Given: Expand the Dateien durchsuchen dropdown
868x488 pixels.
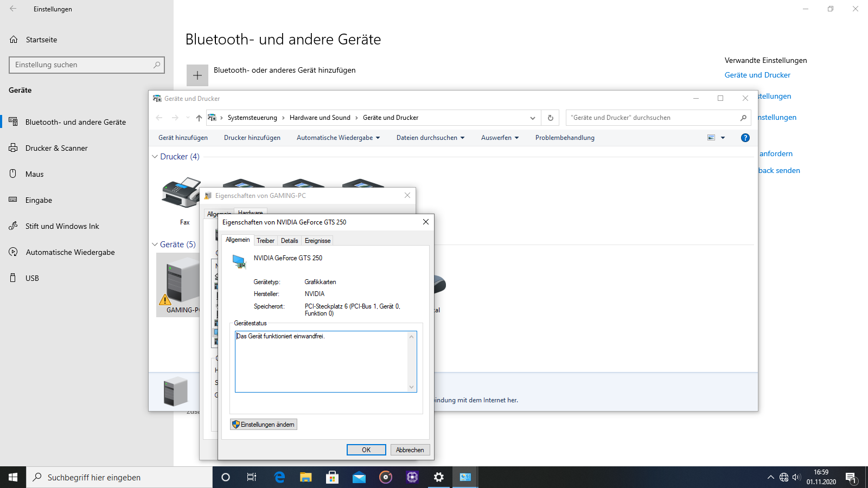Looking at the screenshot, I should pos(430,137).
